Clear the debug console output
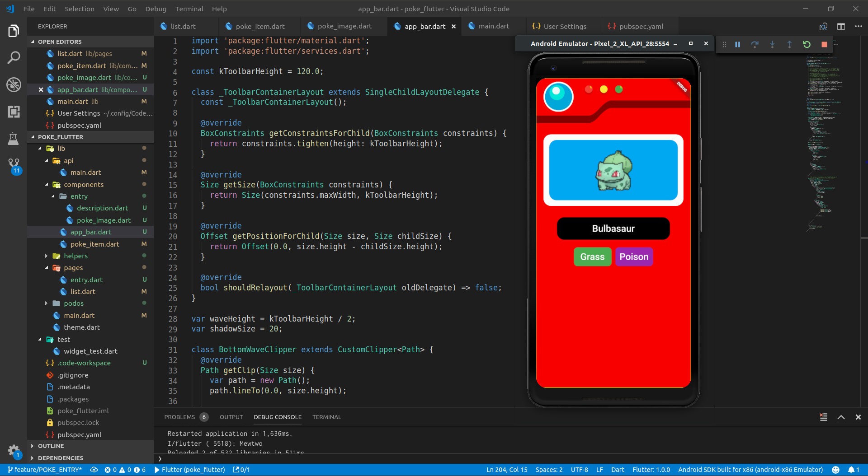The width and height of the screenshot is (868, 476). (824, 417)
